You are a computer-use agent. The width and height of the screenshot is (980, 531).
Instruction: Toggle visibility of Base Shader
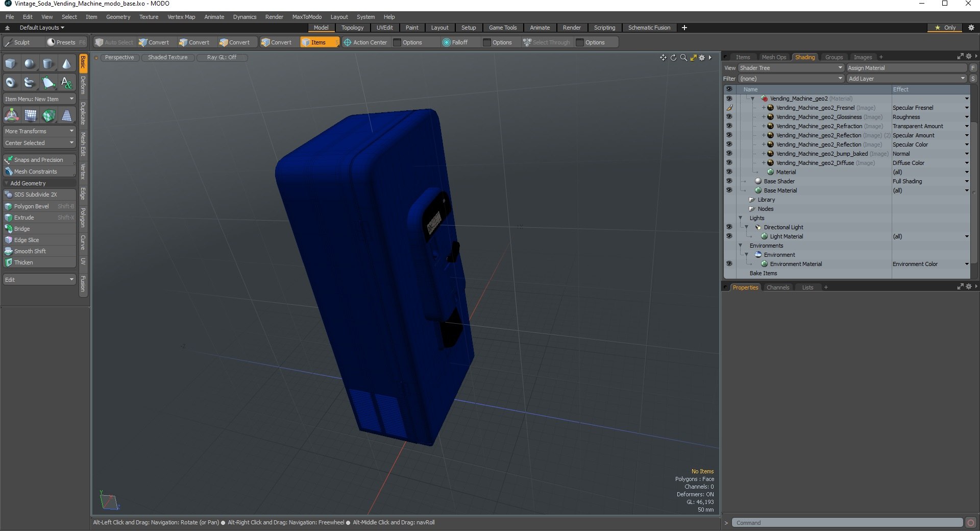(729, 181)
